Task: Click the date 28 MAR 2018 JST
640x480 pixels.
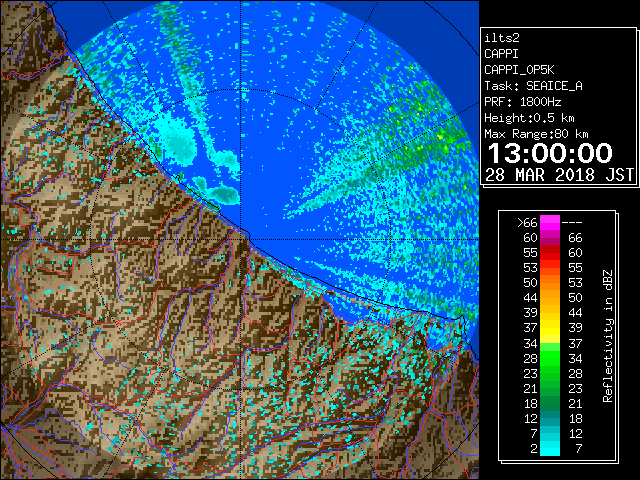Action: point(560,175)
